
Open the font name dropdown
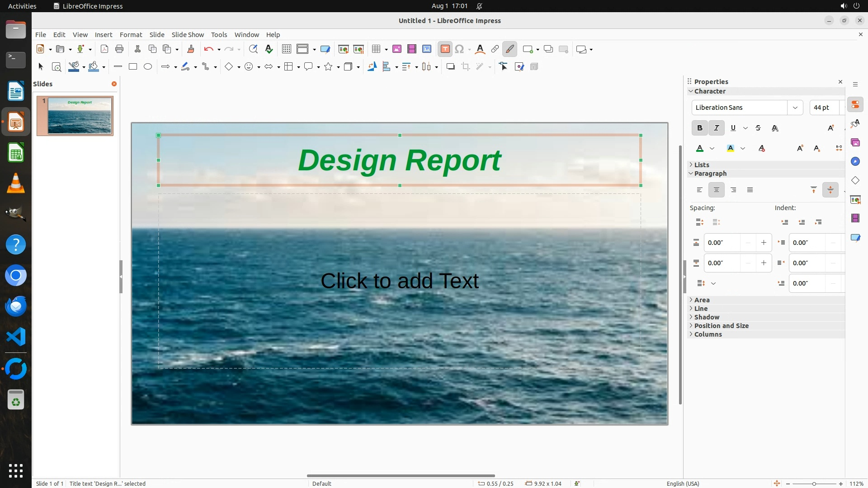click(795, 108)
